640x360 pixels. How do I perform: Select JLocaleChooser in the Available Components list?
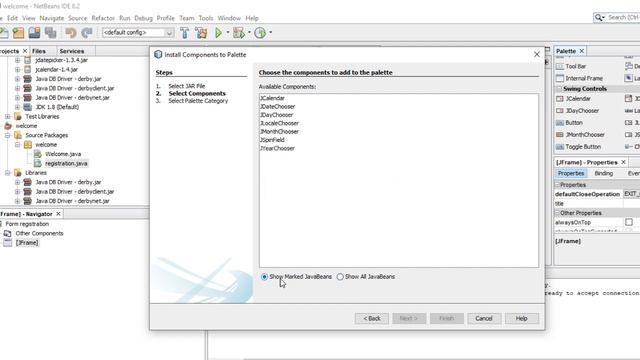[x=279, y=123]
